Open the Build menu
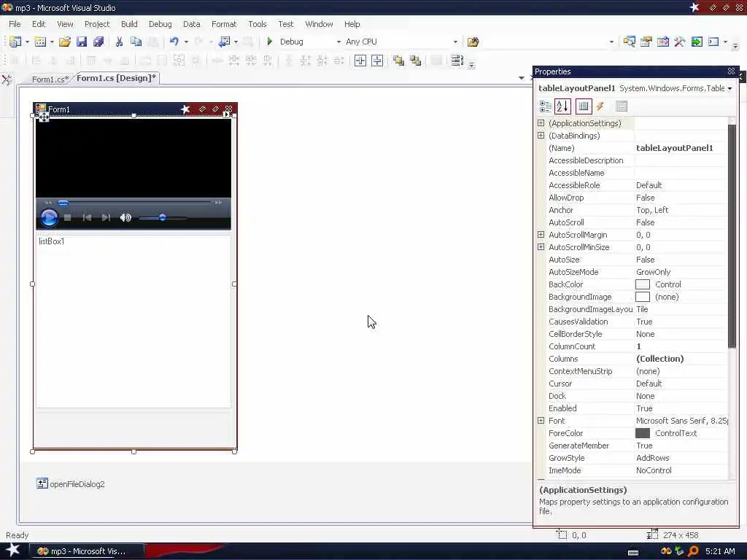The height and width of the screenshot is (560, 747). tap(129, 24)
